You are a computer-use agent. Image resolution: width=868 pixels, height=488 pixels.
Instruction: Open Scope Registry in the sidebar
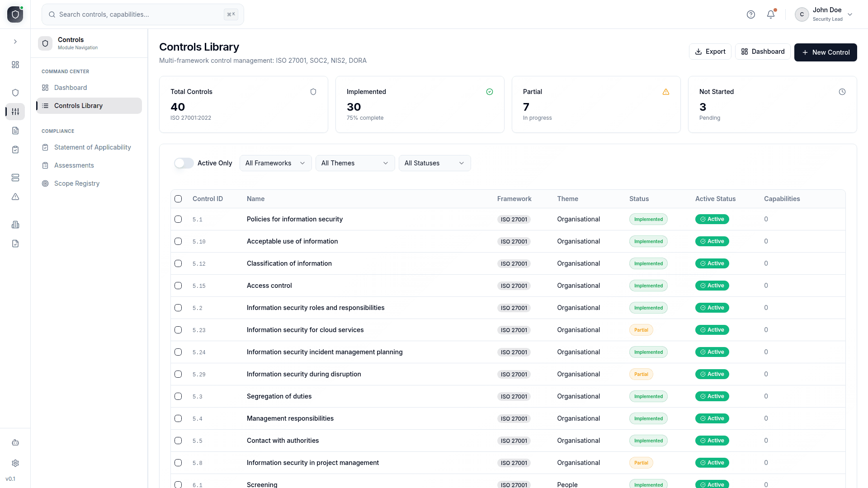pos(76,183)
